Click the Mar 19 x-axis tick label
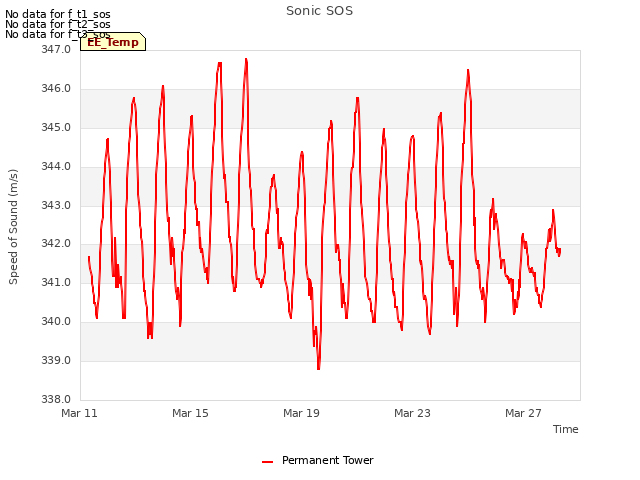This screenshot has height=480, width=640. (x=301, y=413)
